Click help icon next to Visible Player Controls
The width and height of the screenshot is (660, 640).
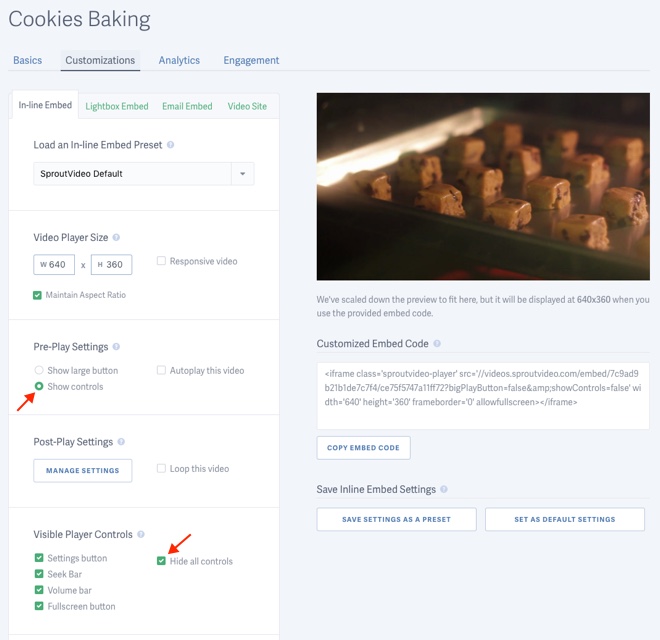point(141,535)
